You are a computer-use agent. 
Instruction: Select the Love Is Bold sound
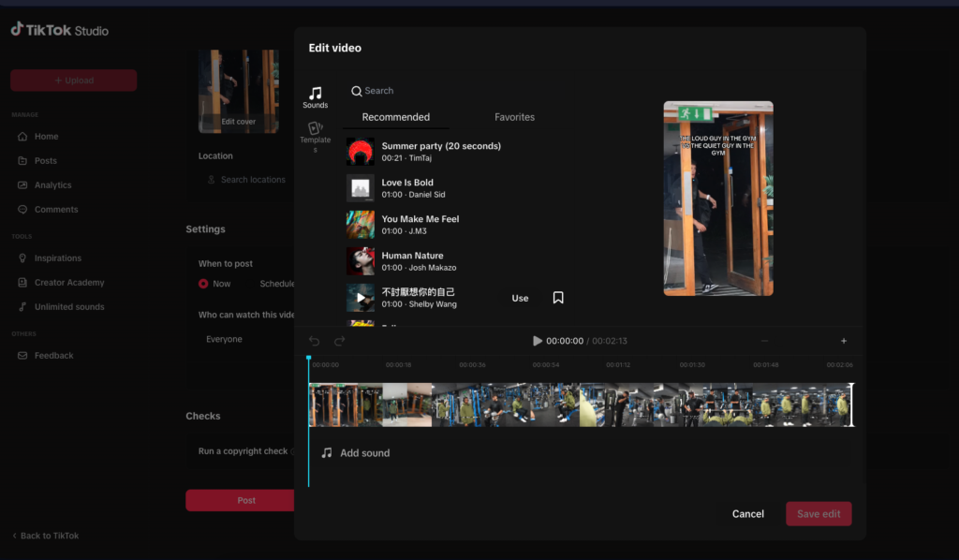(456, 188)
